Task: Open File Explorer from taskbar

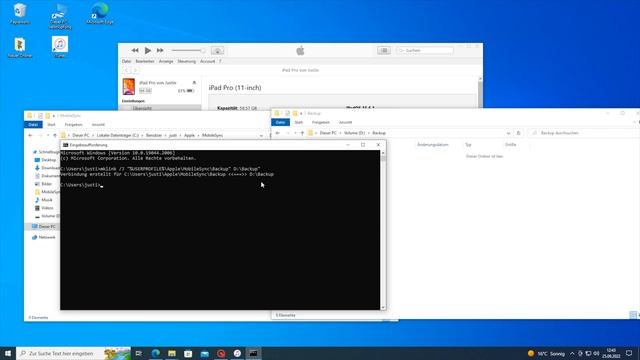Action: [172, 353]
